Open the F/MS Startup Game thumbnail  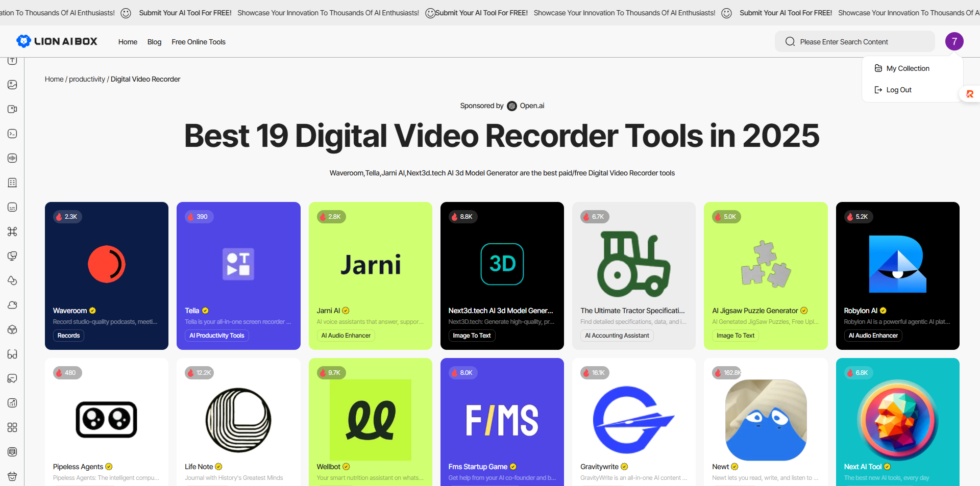pos(502,420)
